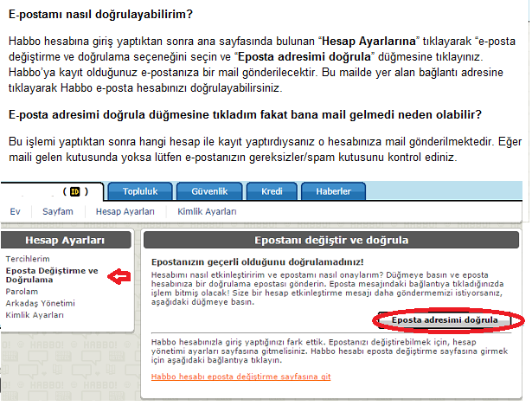This screenshot has height=406, width=532.
Task: Switch to the Güvenlik tab
Action: [x=209, y=191]
